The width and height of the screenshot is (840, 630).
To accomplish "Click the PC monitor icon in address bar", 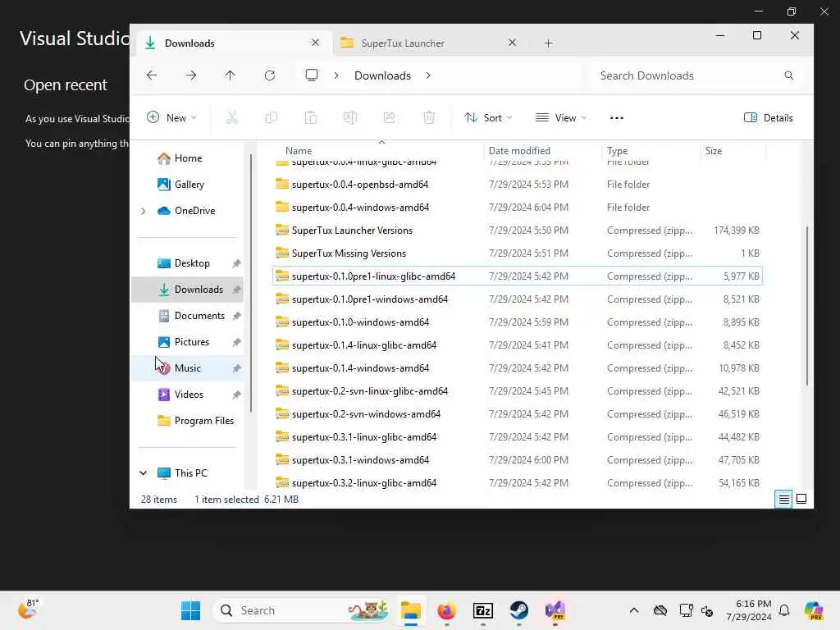I will point(311,75).
